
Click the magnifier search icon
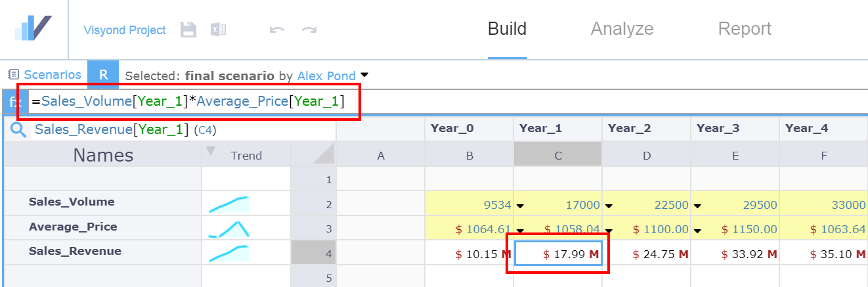pos(18,130)
